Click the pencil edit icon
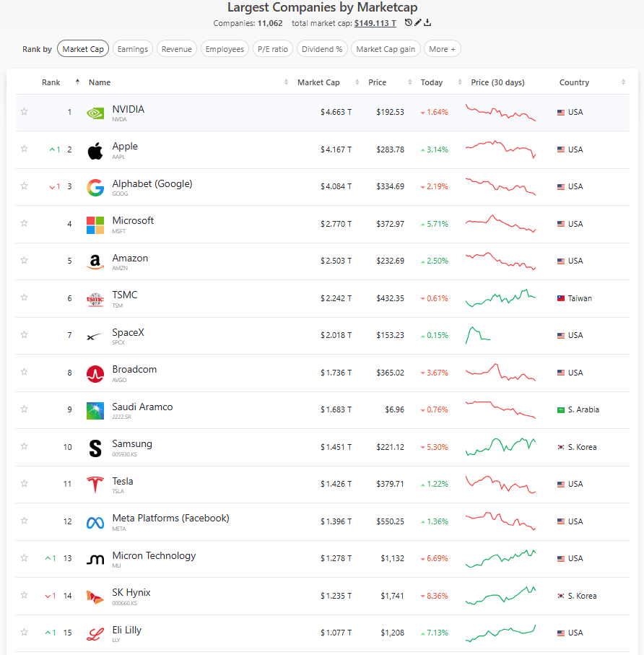The height and width of the screenshot is (655, 644). [418, 22]
